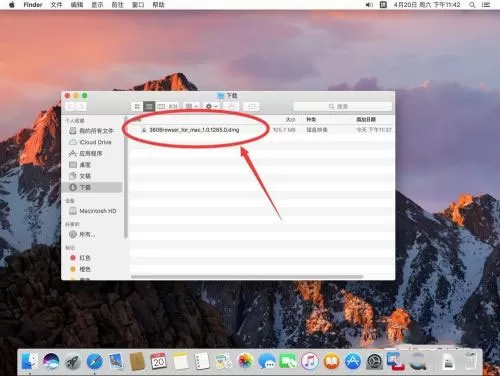
Task: Open iBooks from the Dock
Action: point(331,361)
